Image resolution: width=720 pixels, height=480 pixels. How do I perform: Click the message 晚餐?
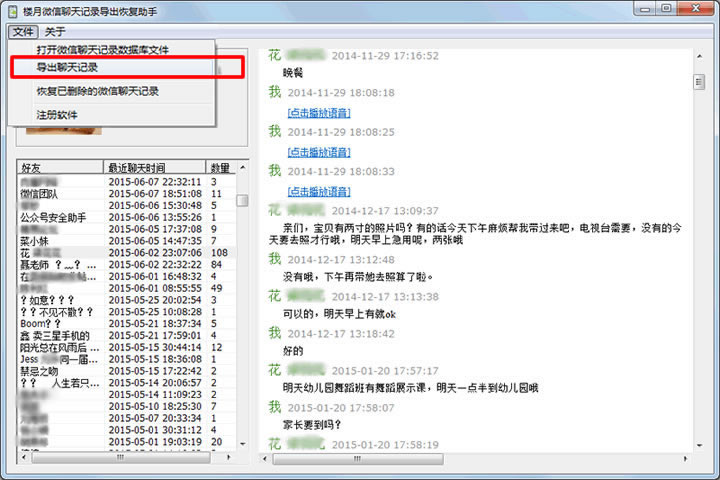[292, 73]
